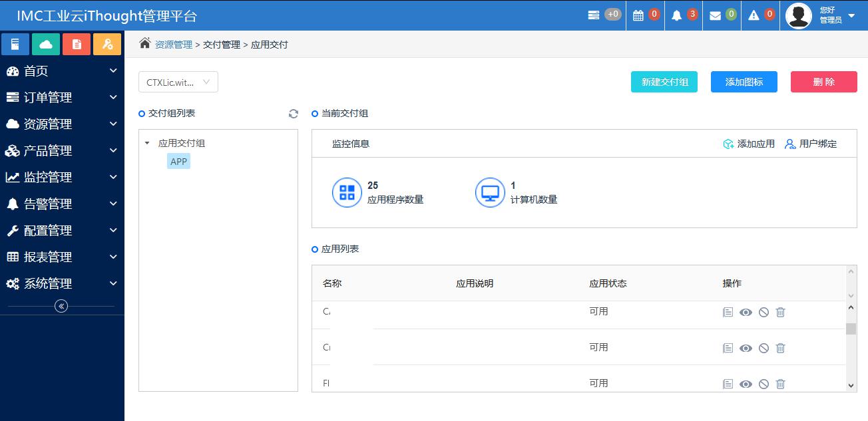This screenshot has width=868, height=421.
Task: Click the red document shortcut icon
Action: click(x=77, y=44)
